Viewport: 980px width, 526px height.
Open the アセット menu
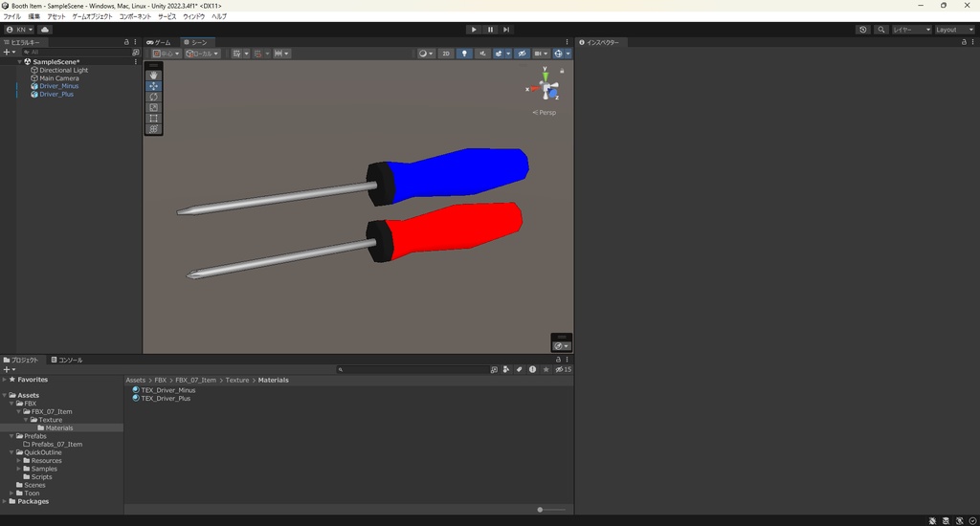56,17
